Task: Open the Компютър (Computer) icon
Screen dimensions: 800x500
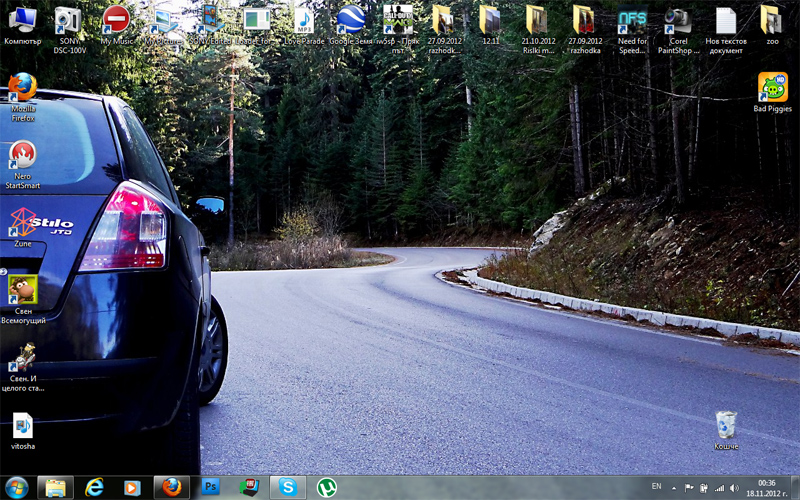Action: tap(22, 20)
